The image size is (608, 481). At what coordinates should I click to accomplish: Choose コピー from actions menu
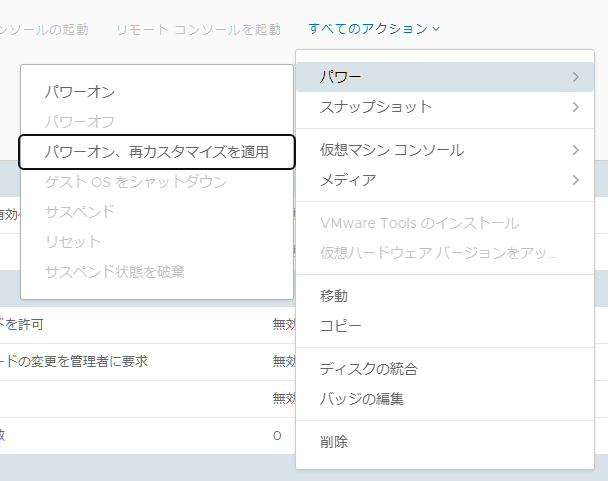[445, 326]
